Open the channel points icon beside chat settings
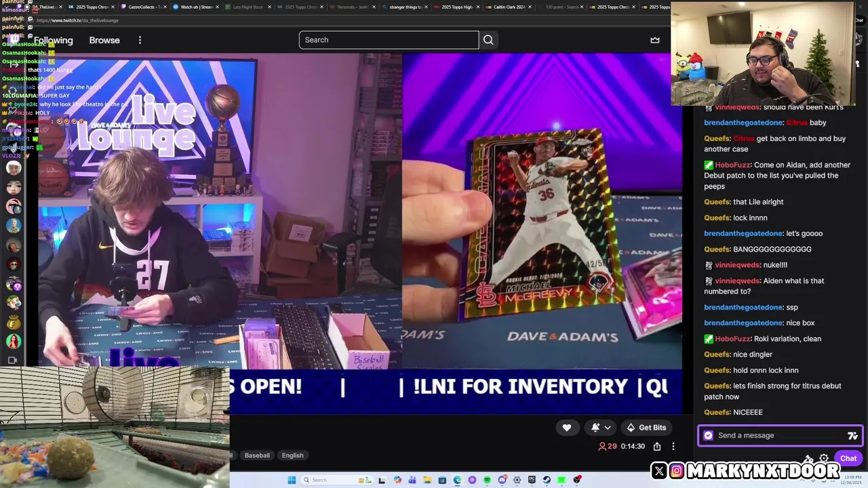Image resolution: width=868 pixels, height=488 pixels. tap(808, 458)
